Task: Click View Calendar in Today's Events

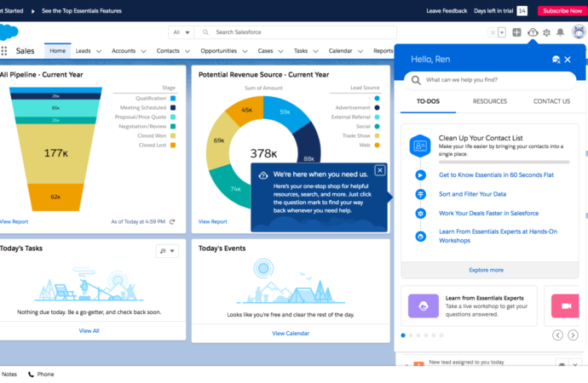Action: click(x=291, y=334)
